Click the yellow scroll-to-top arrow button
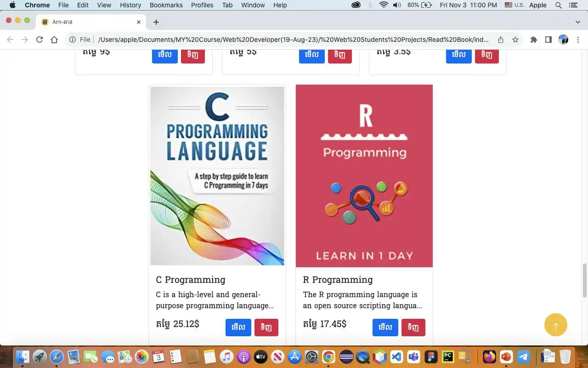Image resolution: width=588 pixels, height=368 pixels. coord(556,325)
